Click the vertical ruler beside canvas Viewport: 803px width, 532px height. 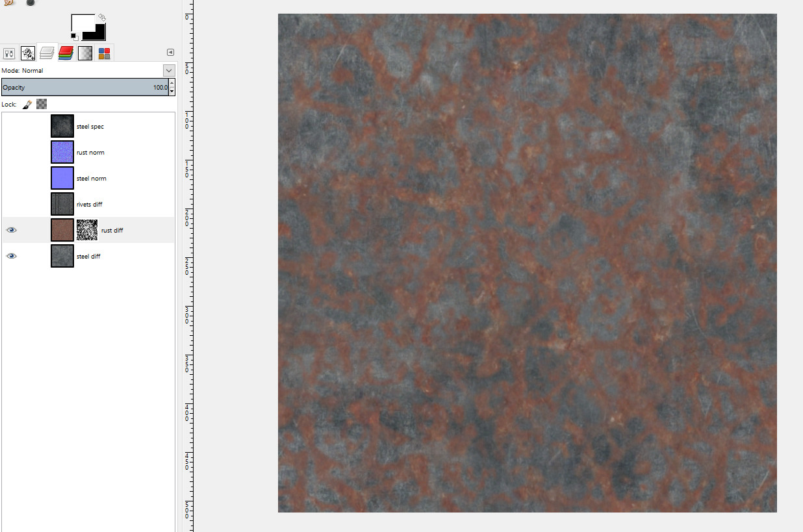click(188, 266)
